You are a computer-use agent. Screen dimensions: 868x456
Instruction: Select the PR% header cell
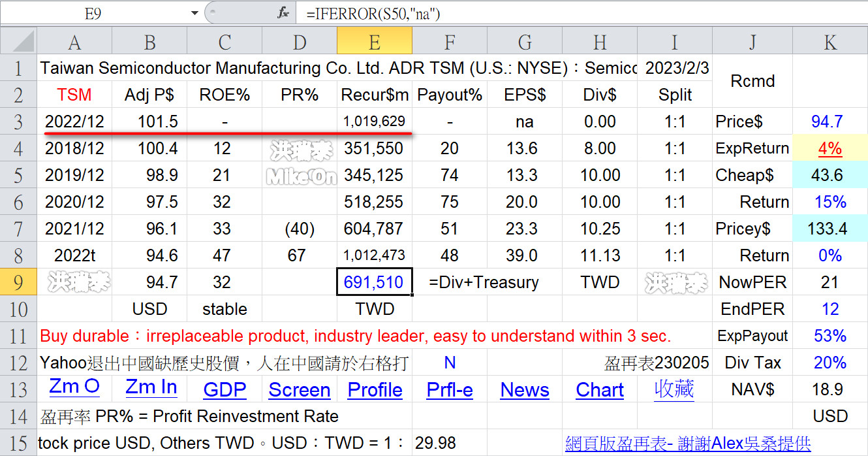(x=300, y=95)
